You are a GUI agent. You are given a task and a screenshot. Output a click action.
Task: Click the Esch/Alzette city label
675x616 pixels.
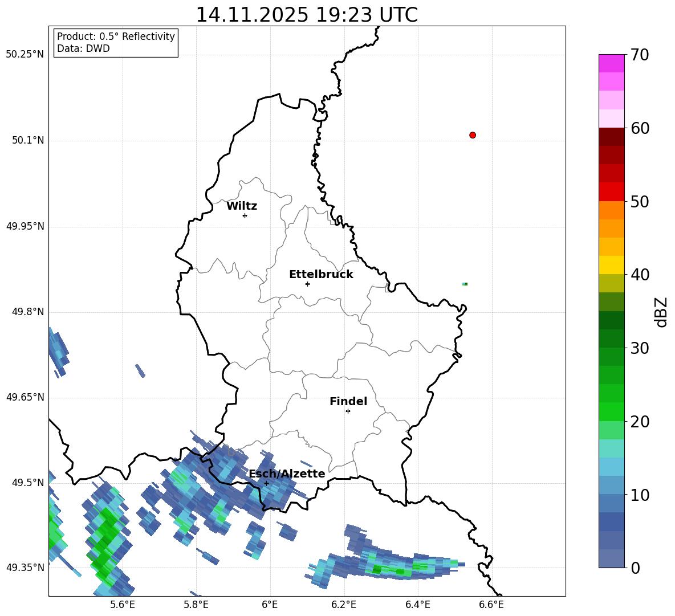click(287, 474)
